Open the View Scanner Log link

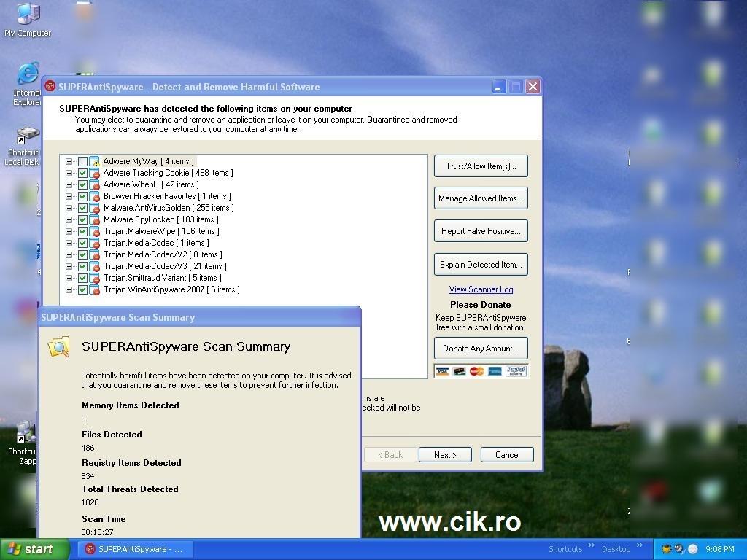481,289
